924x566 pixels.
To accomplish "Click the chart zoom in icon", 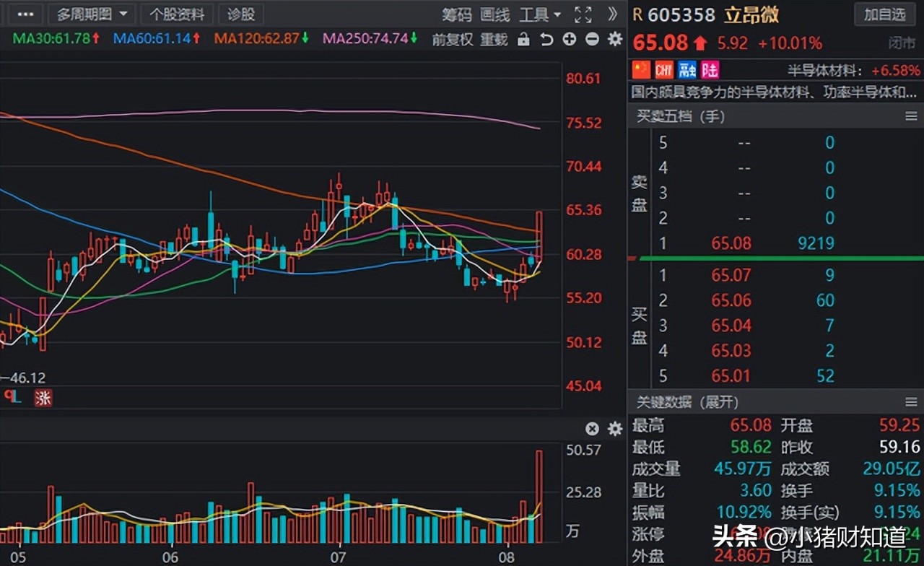I will (569, 40).
